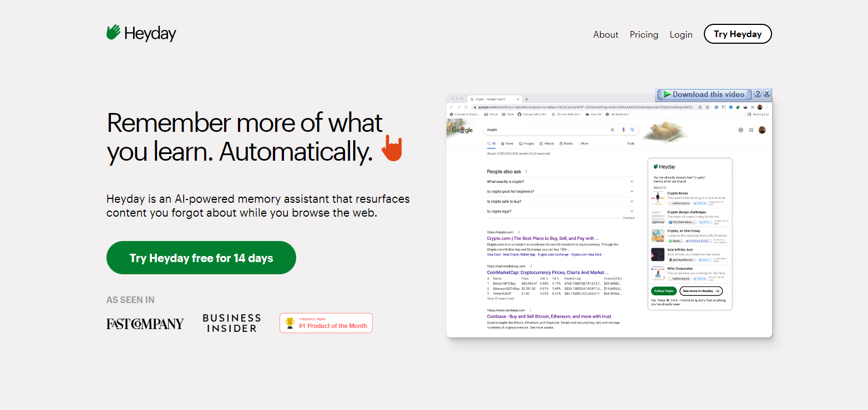The height and width of the screenshot is (410, 868).
Task: Open Crypto design challenges card in Heyday panel
Action: pyautogui.click(x=691, y=217)
